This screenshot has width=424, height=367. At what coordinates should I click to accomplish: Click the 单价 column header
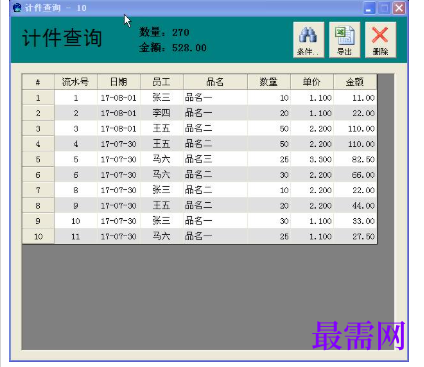[x=312, y=82]
